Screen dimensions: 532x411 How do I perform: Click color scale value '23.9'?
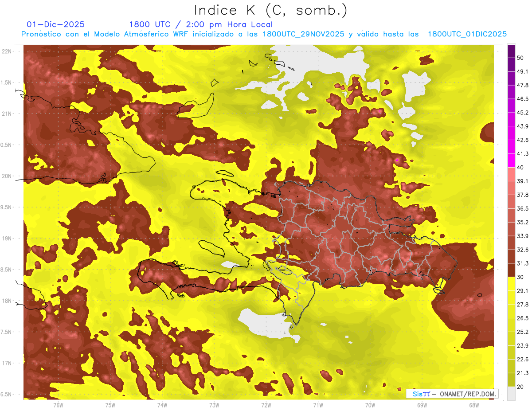523,346
